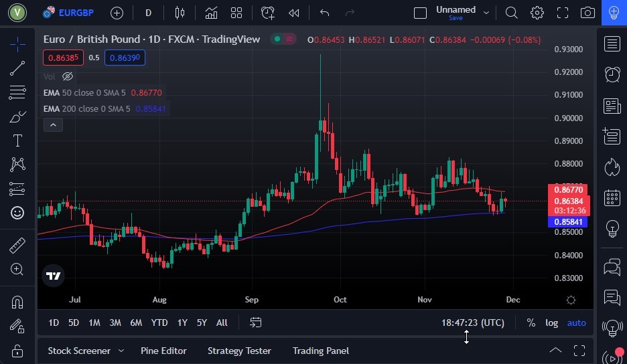Toggle magnet mode for drawings
Screen dimensions: 627x364
pos(17,302)
